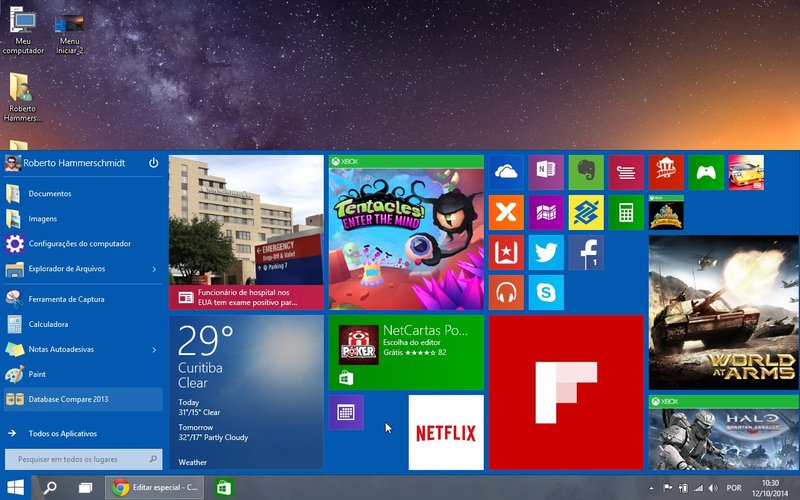Screen dimensions: 800x500
Task: Show hidden tray icons arrow
Action: 651,488
